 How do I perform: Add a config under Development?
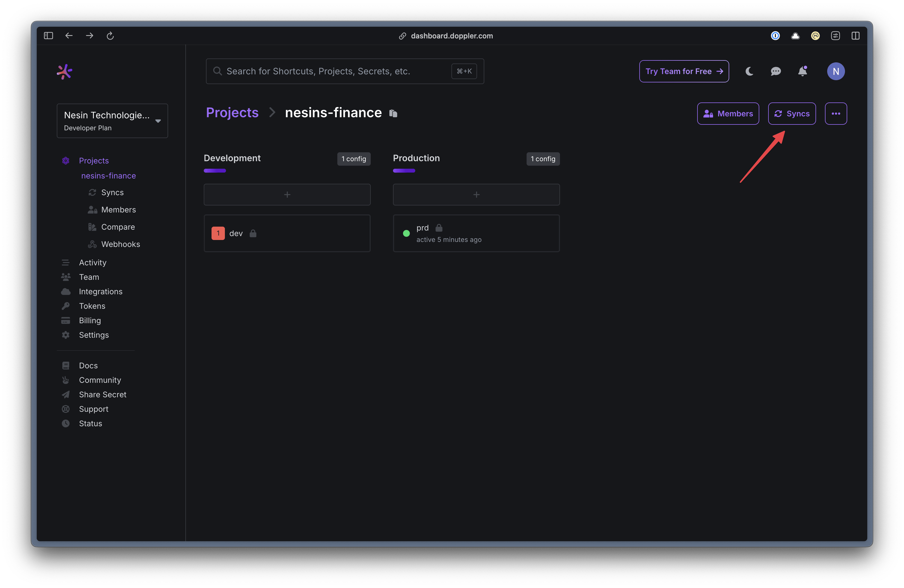pyautogui.click(x=287, y=195)
